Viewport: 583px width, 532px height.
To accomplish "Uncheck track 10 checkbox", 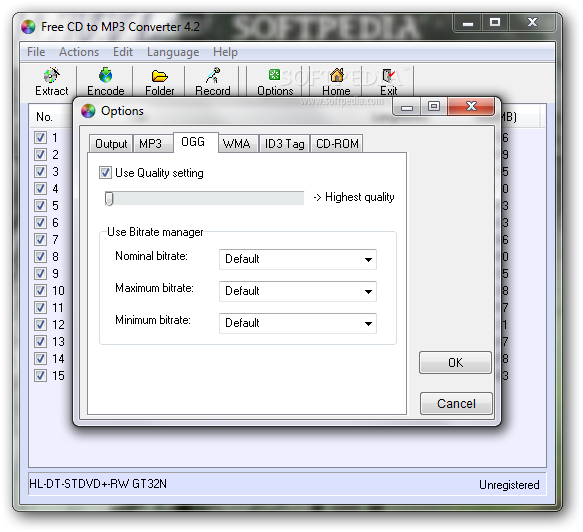I will pos(40,290).
